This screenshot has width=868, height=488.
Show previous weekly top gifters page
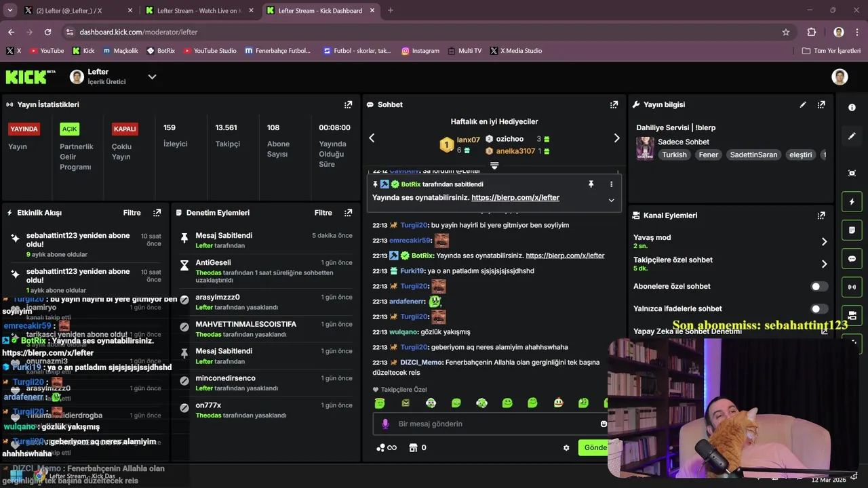point(372,138)
